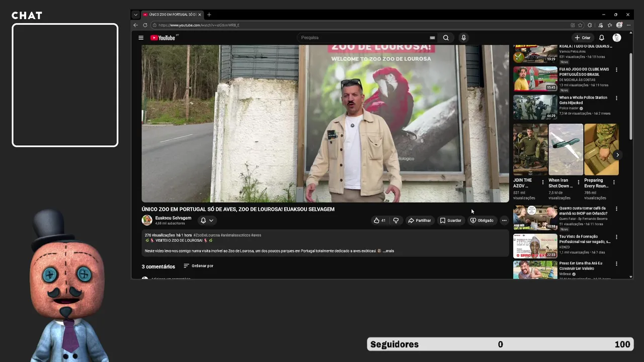This screenshot has height=362, width=644.
Task: Open options for IHOP em Orlando video
Action: (x=616, y=209)
